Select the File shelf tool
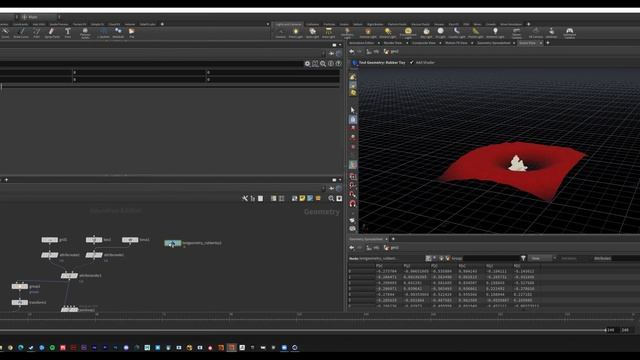This screenshot has width=640, height=360. click(x=131, y=33)
